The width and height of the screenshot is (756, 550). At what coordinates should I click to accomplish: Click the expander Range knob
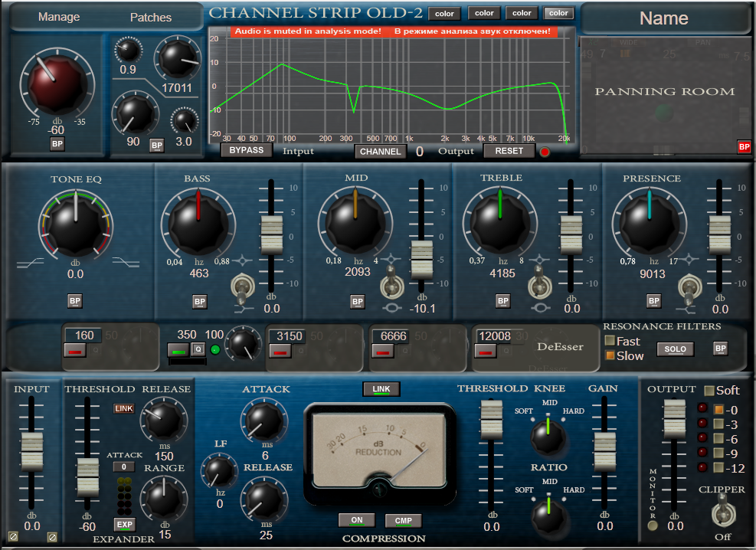[x=163, y=498]
